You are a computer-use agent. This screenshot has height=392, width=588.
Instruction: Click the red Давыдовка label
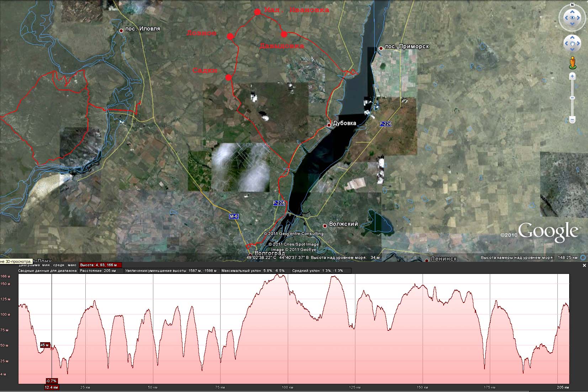click(282, 46)
